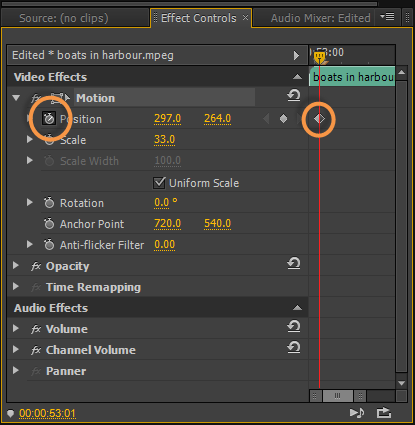Click the current timecode 00:00:53:01
Viewport: 415px width, 425px height.
point(47,413)
